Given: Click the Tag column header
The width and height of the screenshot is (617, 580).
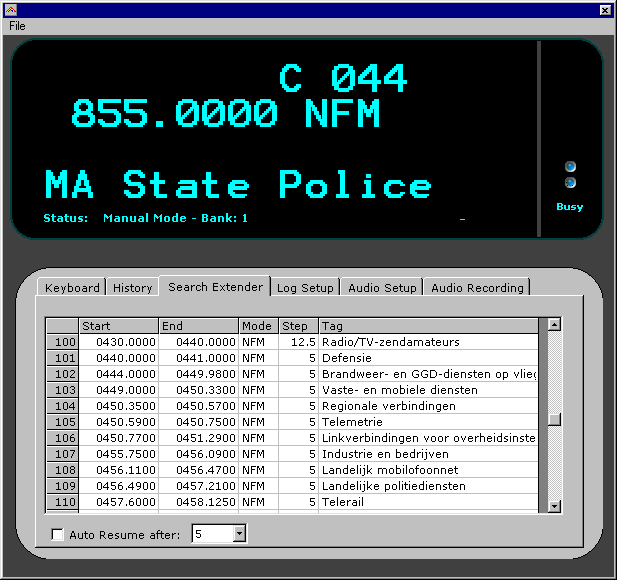Looking at the screenshot, I should point(429,326).
